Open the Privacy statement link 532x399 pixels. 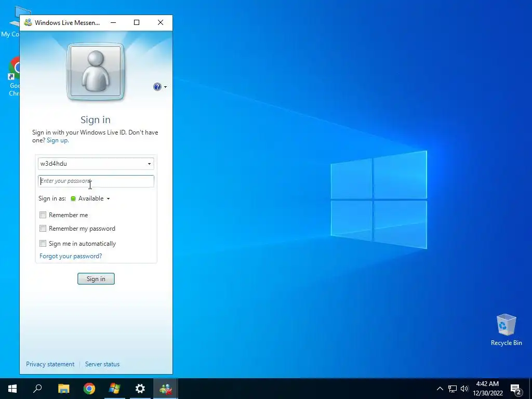point(50,364)
